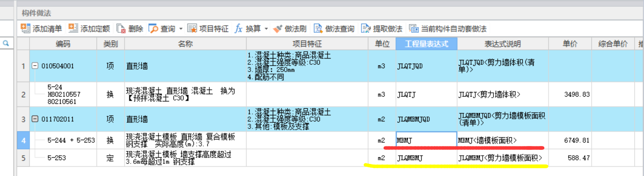Screen dimensions: 644x176
Task: Click description JLQTJ<剪力墙体积>
Action: click(503, 95)
